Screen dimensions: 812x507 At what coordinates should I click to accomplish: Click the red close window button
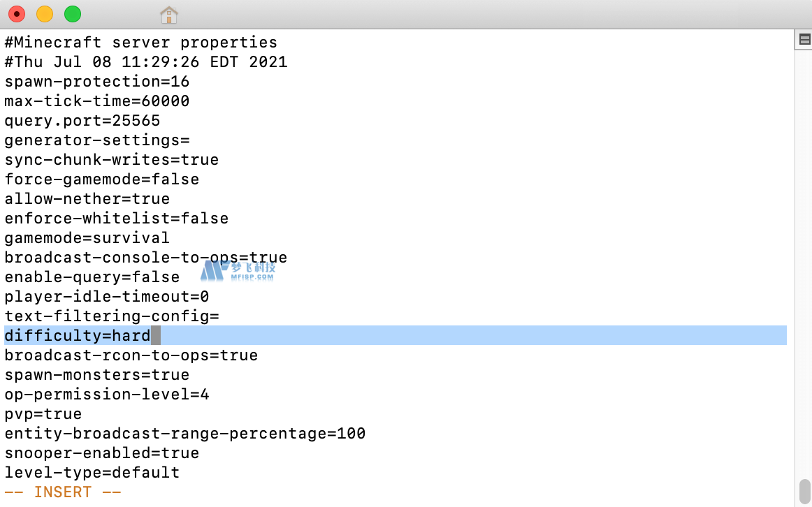click(x=17, y=14)
